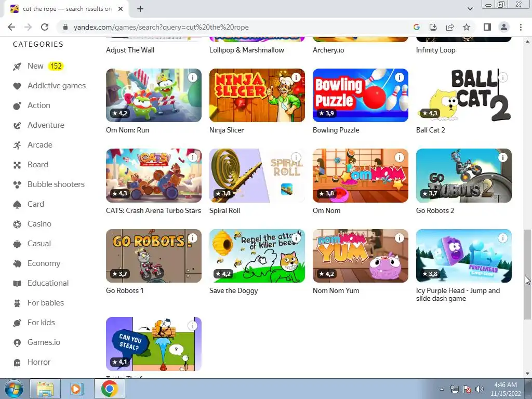Click the Card spade icon
532x399 pixels.
(17, 204)
